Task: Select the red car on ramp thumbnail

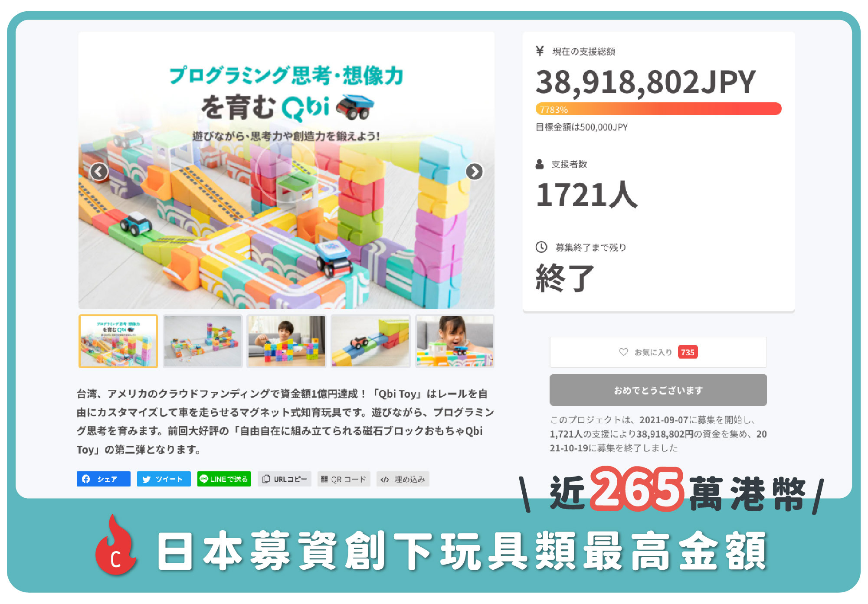Action: point(370,341)
